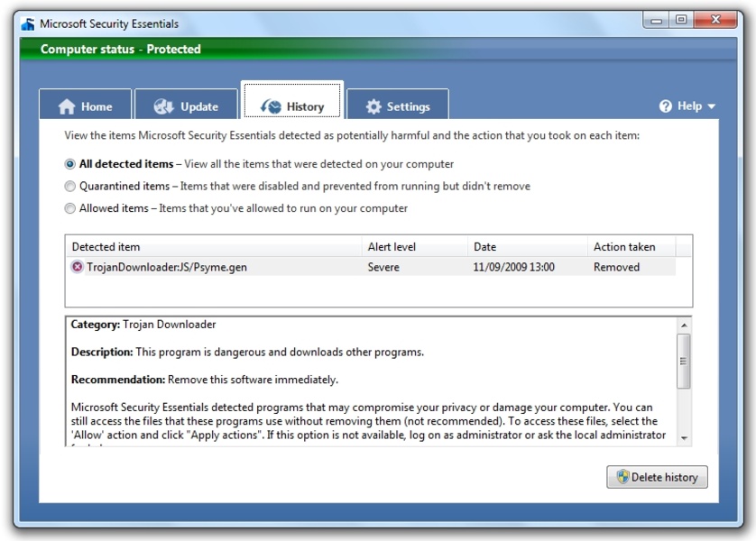This screenshot has height=541, width=756.
Task: Click the gear icon on Settings tab
Action: pos(373,106)
